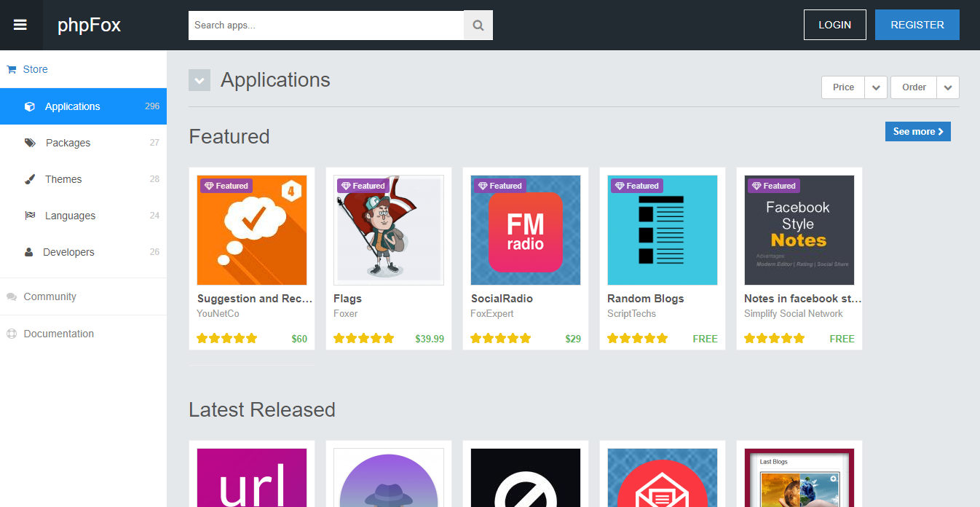This screenshot has width=980, height=507.
Task: Click the search magnifier icon
Action: 478,25
